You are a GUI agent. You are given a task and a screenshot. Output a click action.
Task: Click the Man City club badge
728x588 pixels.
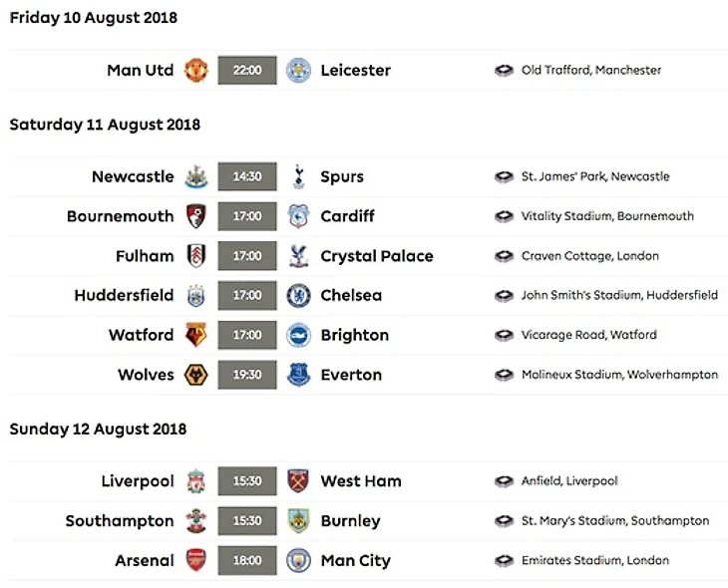coord(297,561)
